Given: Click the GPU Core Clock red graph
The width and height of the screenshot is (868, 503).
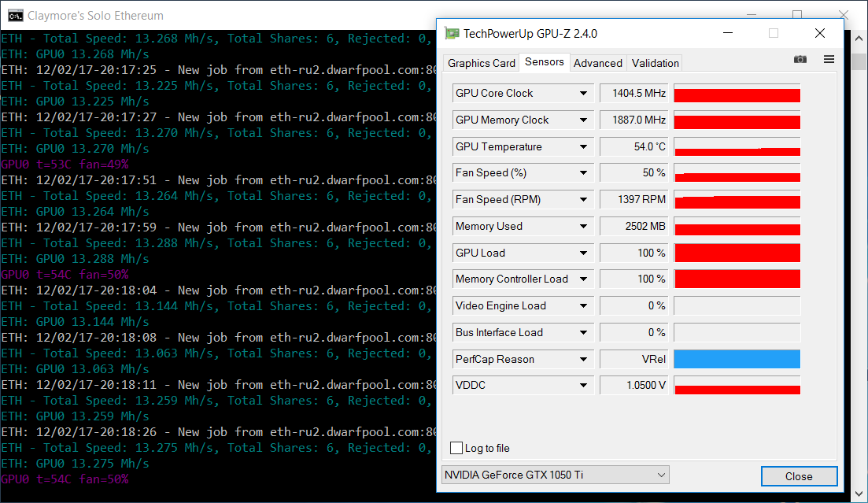Looking at the screenshot, I should pos(737,93).
